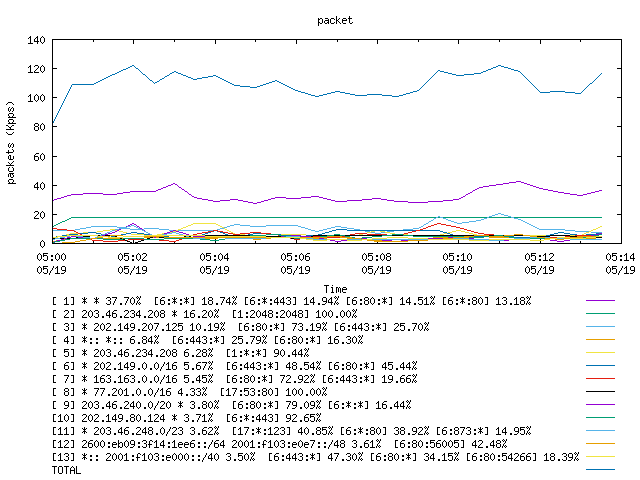Click the 05:12 05/19 time label
The height and width of the screenshot is (480, 640).
[540, 264]
